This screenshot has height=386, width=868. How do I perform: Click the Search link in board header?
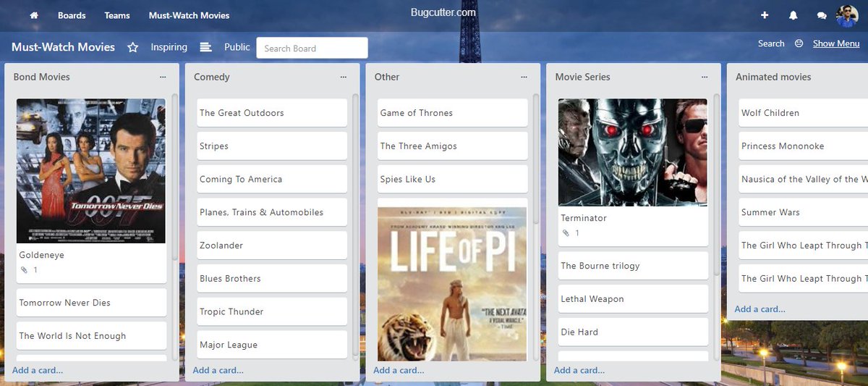point(771,43)
